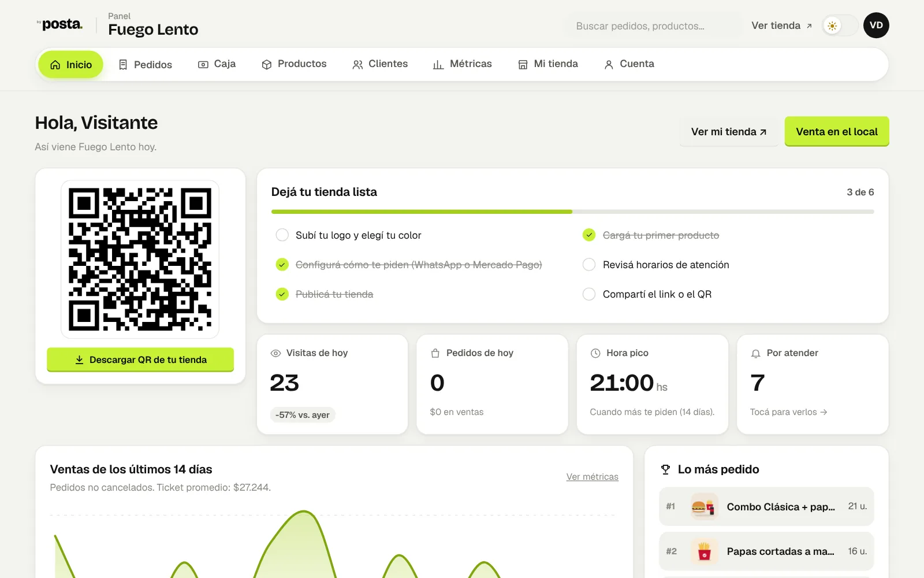Click the posta logo
924x578 pixels.
(59, 24)
